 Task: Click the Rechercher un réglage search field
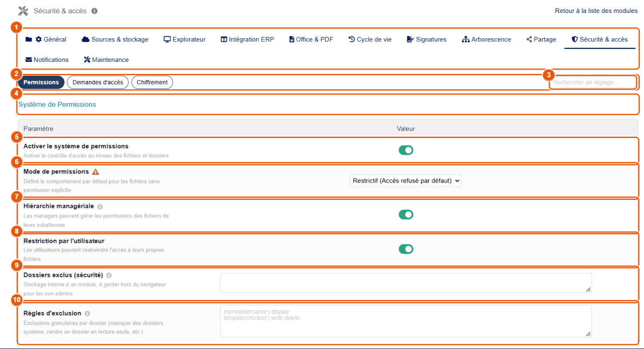click(x=593, y=82)
